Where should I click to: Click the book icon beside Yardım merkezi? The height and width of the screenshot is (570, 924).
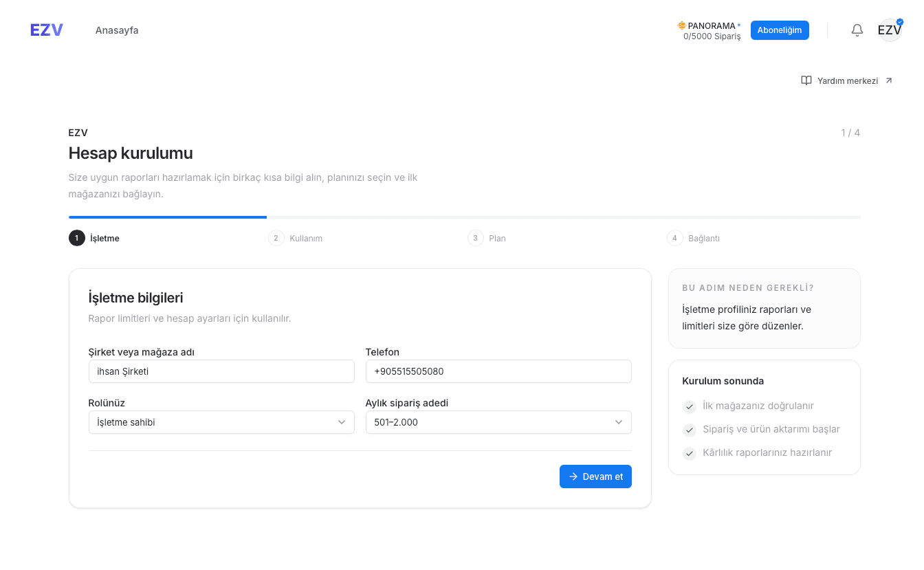click(x=806, y=80)
